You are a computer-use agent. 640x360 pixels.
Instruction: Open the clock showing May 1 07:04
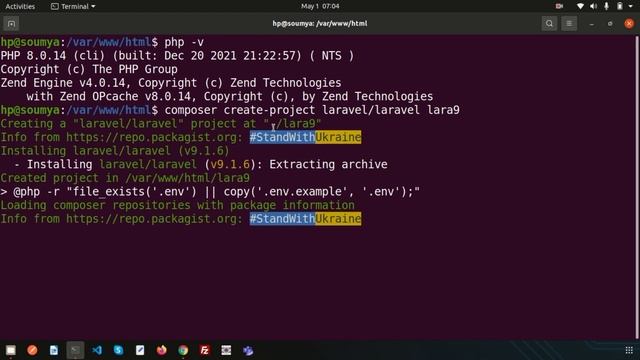[x=320, y=6]
